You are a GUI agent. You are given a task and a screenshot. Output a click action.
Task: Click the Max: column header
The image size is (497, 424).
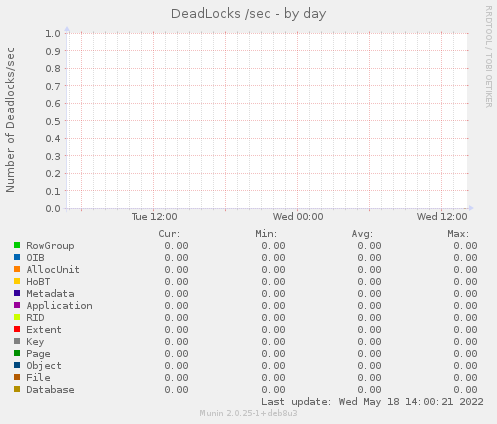point(458,234)
